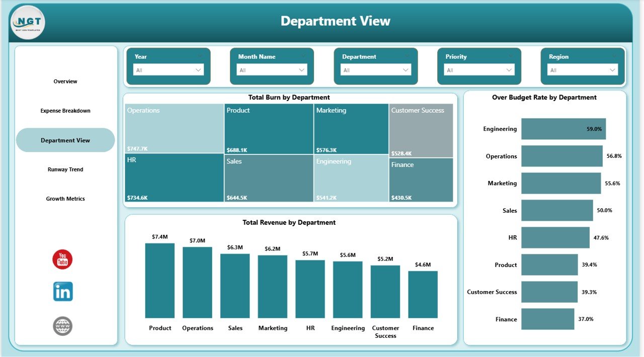Click the NGT logo
The height and width of the screenshot is (357, 644).
click(x=27, y=22)
